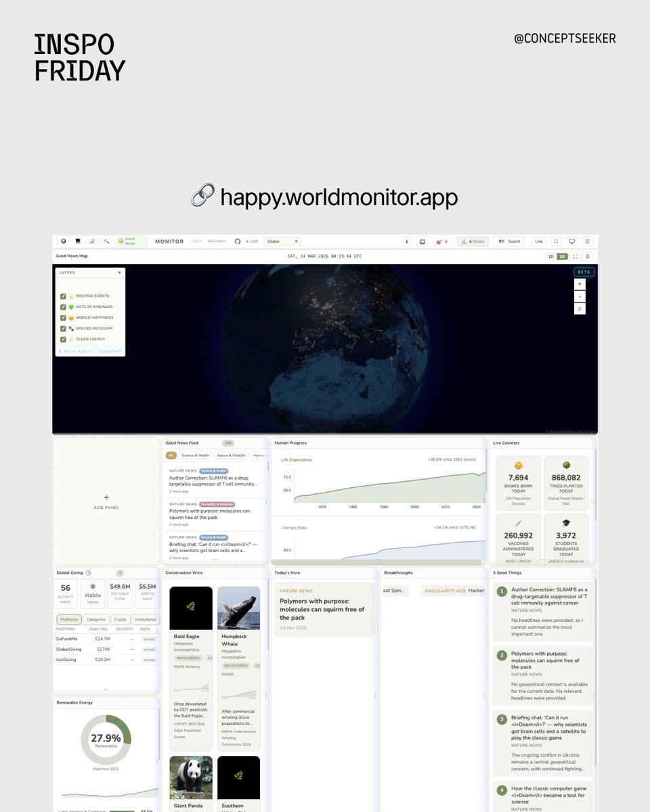Select the Institutional tab in Global Giving

click(x=145, y=619)
